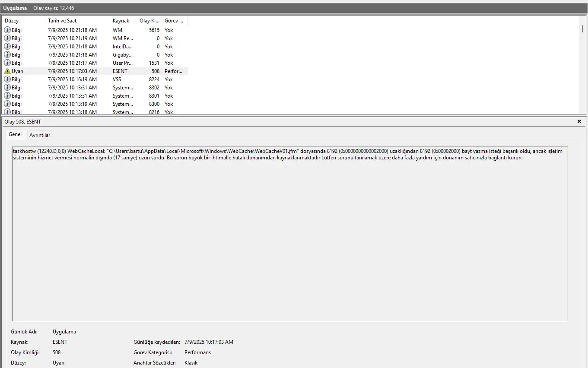The width and height of the screenshot is (588, 368).
Task: Click the Uygulama log title
Action: click(15, 8)
